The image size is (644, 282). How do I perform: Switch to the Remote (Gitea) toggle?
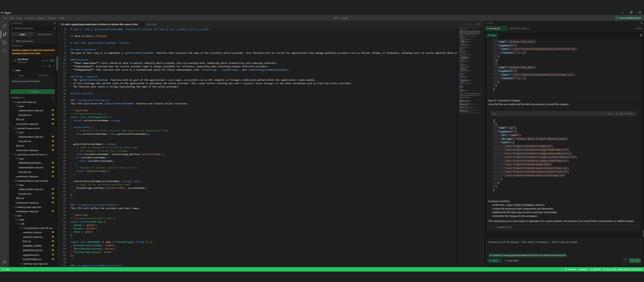(x=45, y=34)
